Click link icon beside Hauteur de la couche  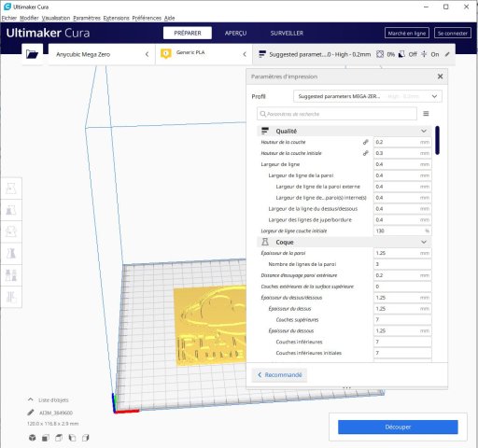point(366,142)
